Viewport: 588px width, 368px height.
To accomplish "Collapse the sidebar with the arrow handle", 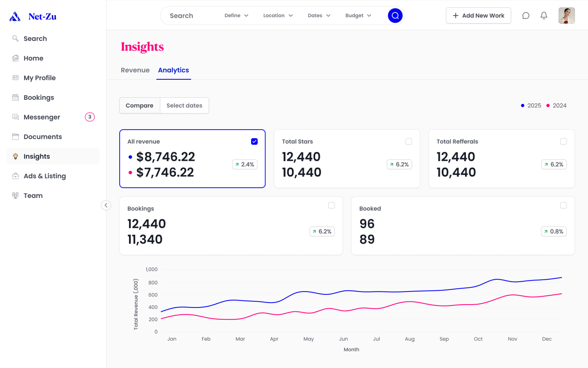I will 106,205.
